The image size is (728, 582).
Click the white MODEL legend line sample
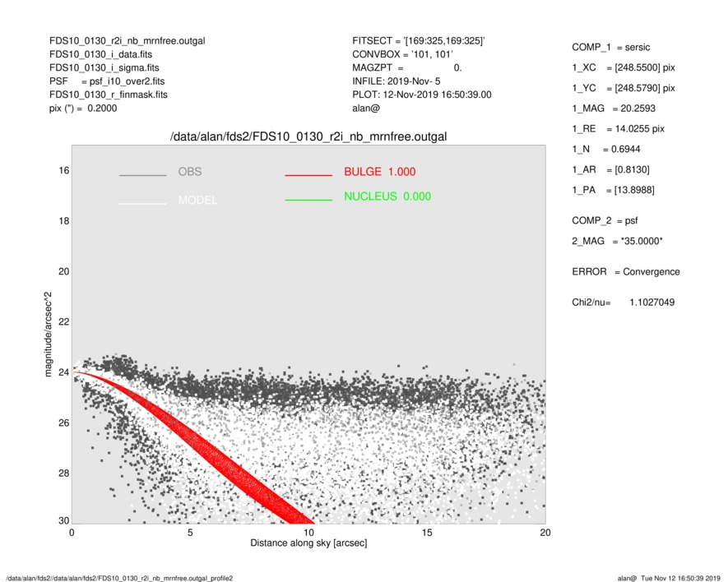click(x=142, y=204)
